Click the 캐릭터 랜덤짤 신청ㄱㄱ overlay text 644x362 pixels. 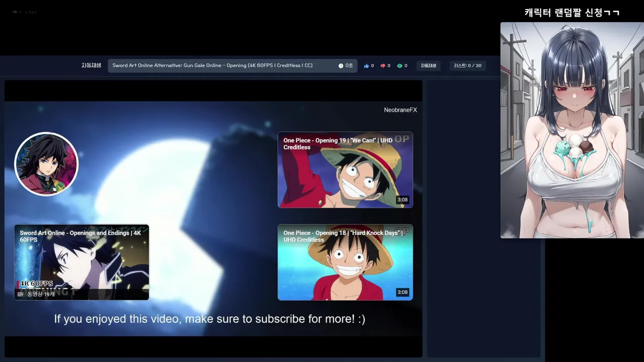[x=572, y=13]
